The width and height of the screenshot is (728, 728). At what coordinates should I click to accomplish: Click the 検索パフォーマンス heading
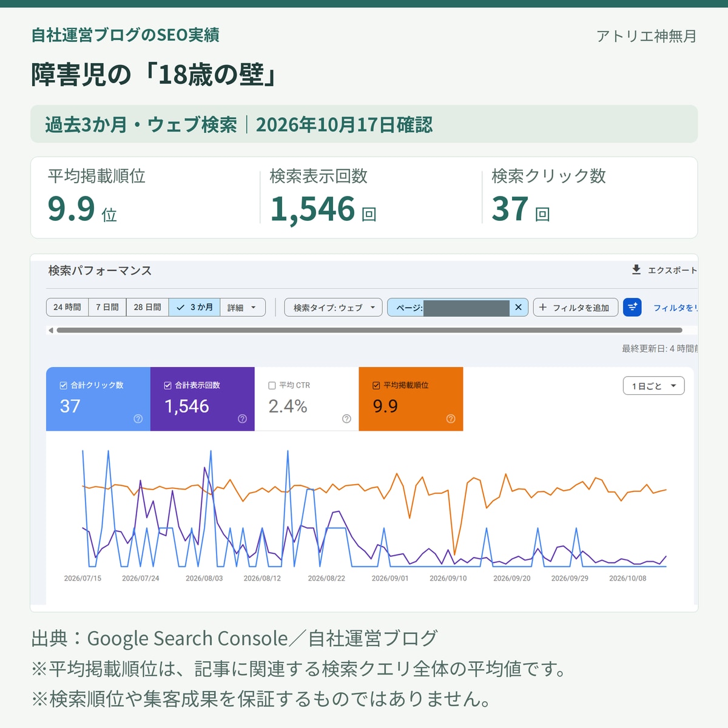100,271
